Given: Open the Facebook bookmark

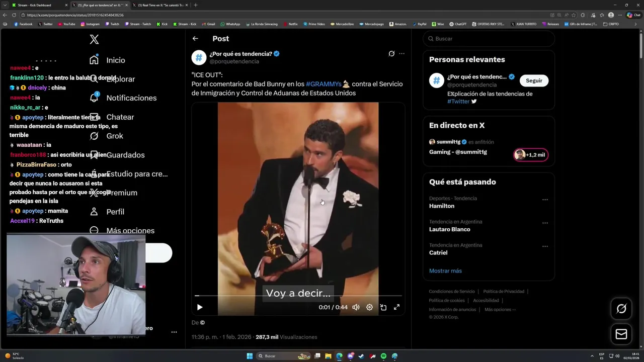Looking at the screenshot, I should pos(23,24).
